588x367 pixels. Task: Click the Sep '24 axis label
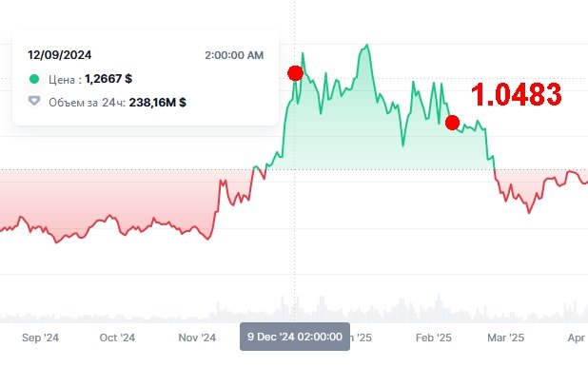[x=40, y=338]
